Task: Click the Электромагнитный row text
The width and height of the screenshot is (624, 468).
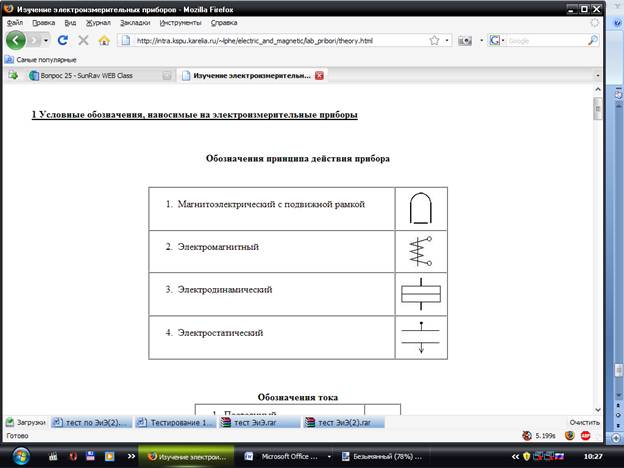Action: (x=218, y=247)
